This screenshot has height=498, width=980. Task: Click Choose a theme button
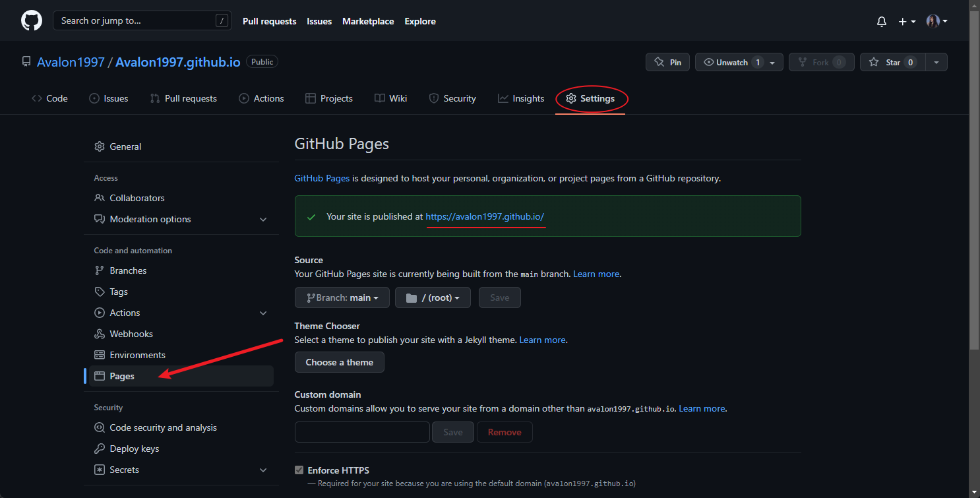[340, 362]
